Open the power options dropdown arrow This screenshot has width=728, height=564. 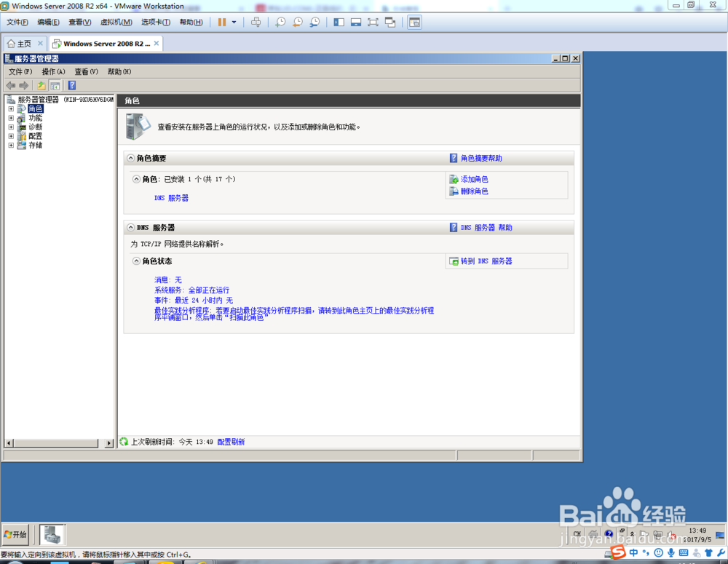point(234,23)
